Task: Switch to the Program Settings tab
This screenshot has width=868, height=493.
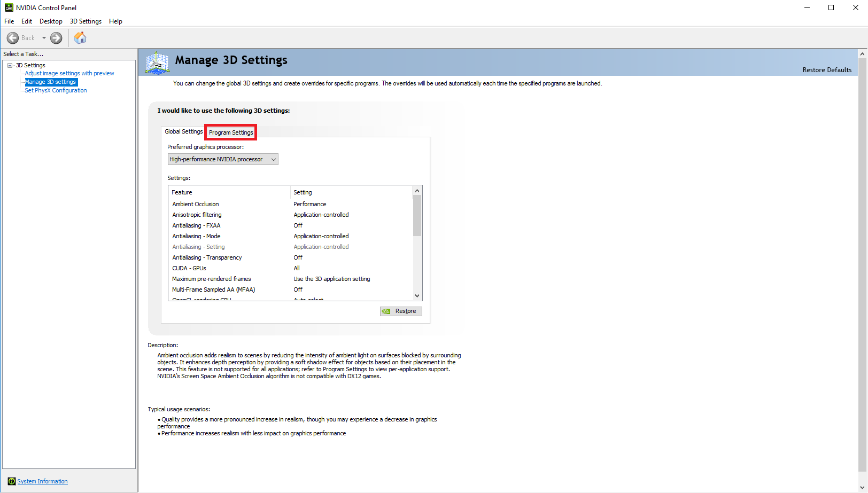Action: coord(231,132)
